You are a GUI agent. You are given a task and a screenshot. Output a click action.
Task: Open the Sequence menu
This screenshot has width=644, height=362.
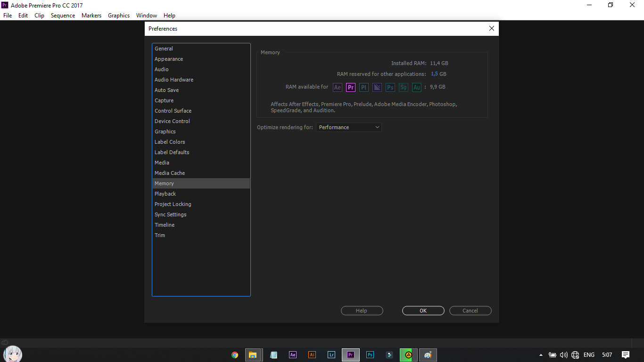(x=63, y=16)
